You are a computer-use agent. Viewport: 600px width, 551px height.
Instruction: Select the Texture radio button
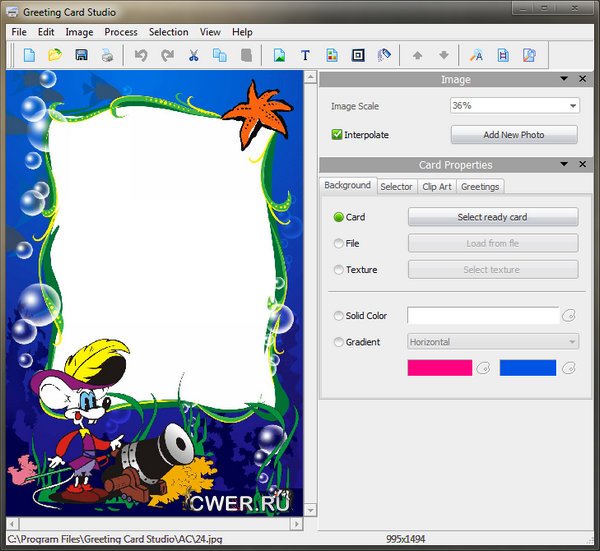339,270
